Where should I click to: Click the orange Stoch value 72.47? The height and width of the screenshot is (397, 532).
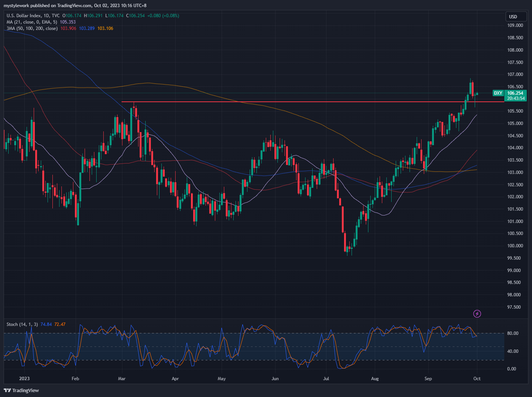[x=60, y=324]
